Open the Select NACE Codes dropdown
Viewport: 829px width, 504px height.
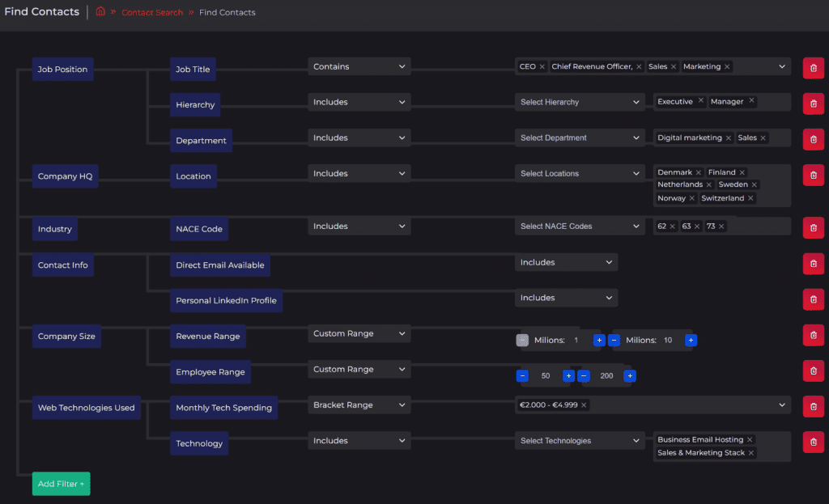click(x=580, y=227)
